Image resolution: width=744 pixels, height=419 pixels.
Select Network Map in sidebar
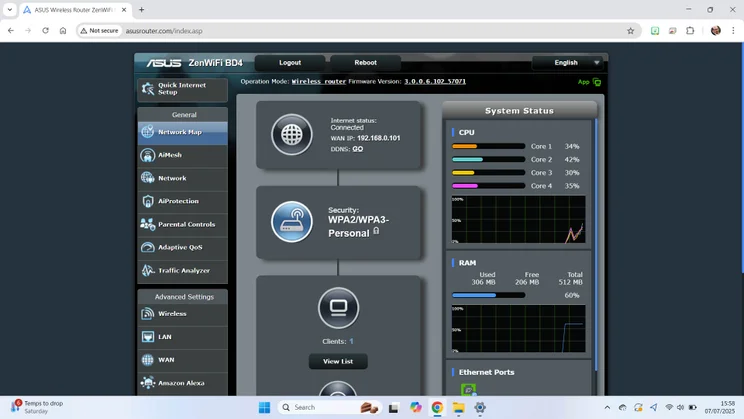[x=182, y=132]
